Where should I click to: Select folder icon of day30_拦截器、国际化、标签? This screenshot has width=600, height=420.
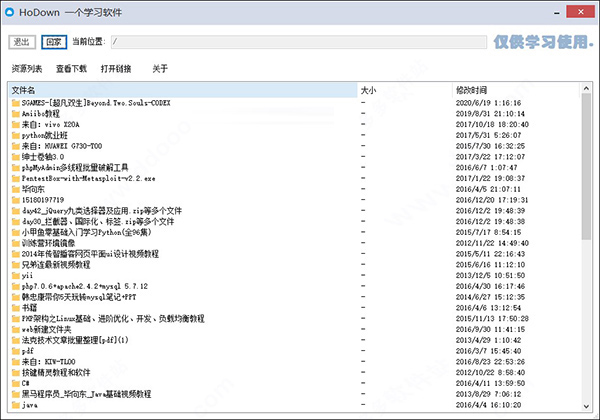16,221
